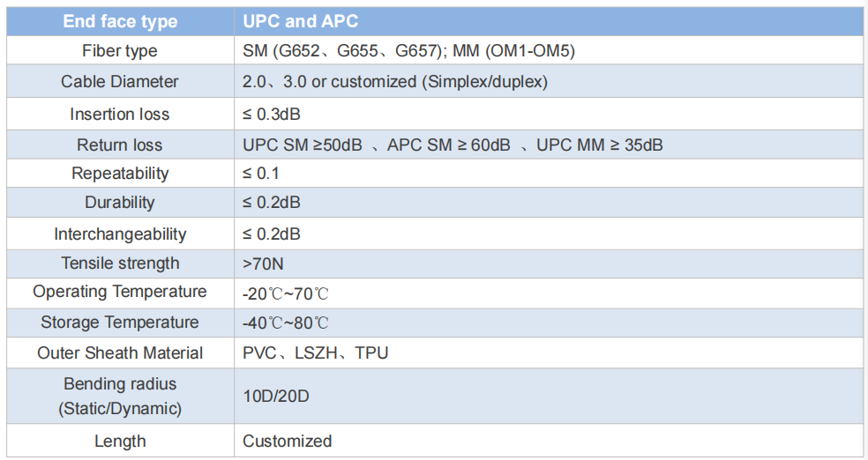Image resolution: width=868 pixels, height=460 pixels.
Task: Select the '10D/20D' bending radius value
Action: 276,397
